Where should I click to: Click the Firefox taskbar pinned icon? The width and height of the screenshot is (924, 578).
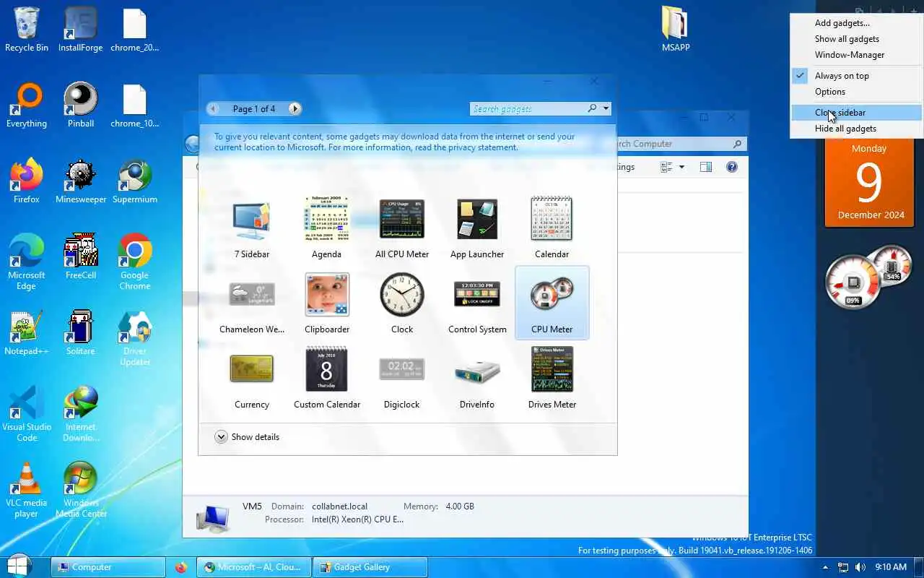point(181,567)
